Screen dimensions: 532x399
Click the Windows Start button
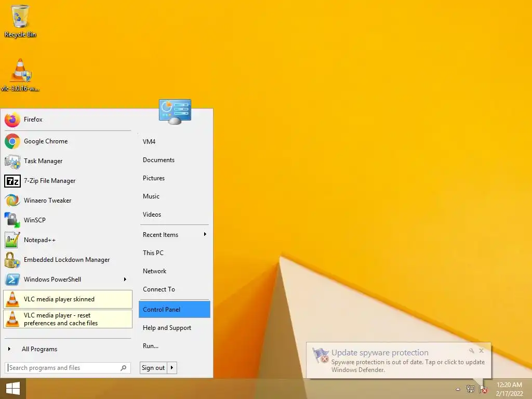[x=13, y=389]
